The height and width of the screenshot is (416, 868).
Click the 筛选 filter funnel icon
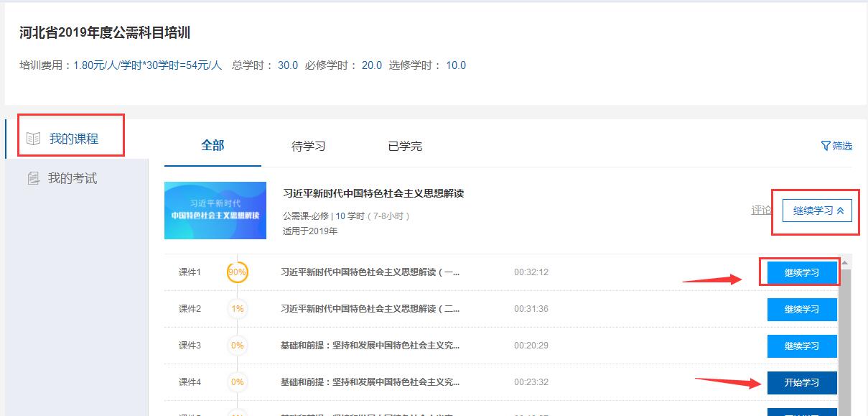(826, 146)
